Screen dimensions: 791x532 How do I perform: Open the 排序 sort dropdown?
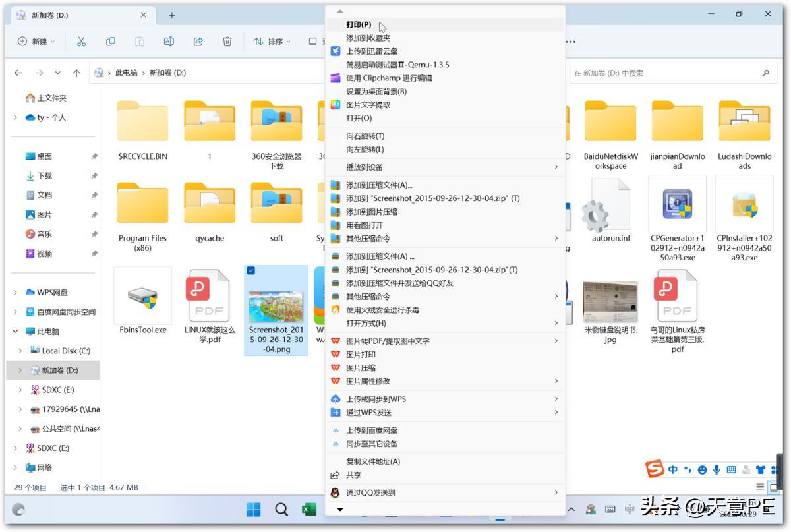(277, 41)
